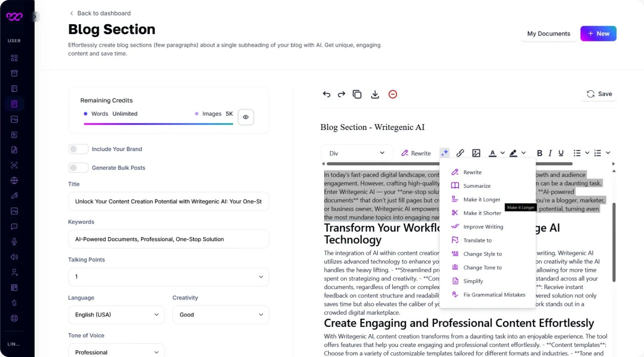Open My Documents
Image resolution: width=644 pixels, height=357 pixels.
point(549,34)
